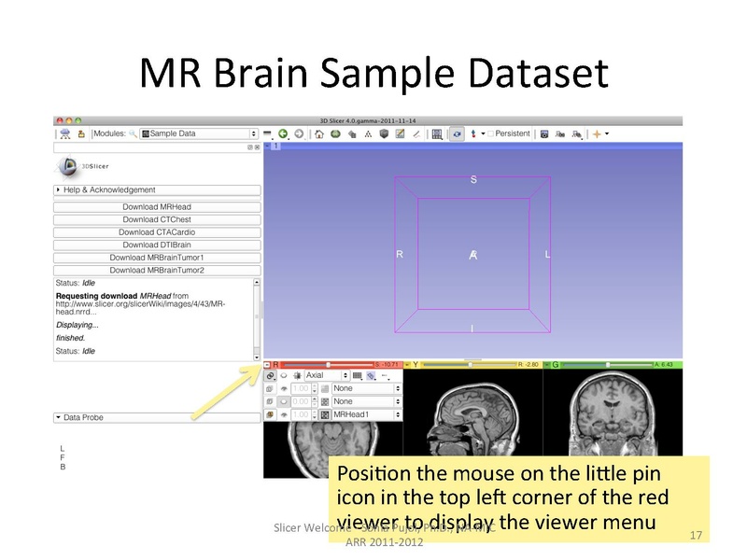Click the red viewer slice offset slider

327,365
